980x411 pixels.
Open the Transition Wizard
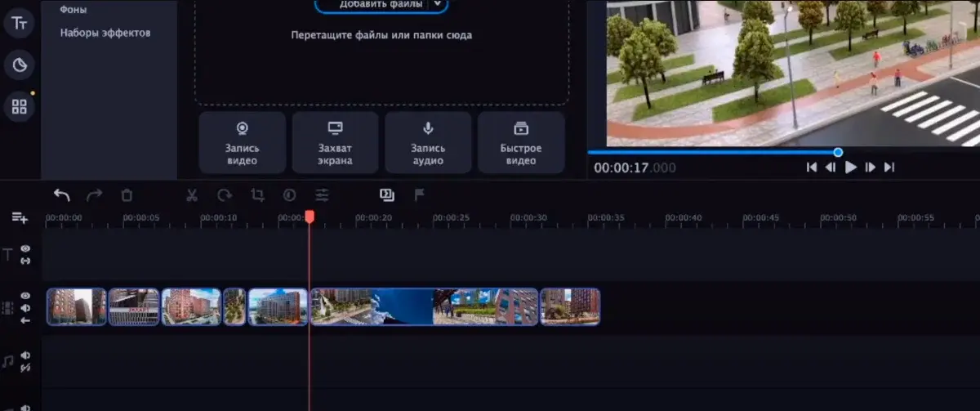pos(387,194)
